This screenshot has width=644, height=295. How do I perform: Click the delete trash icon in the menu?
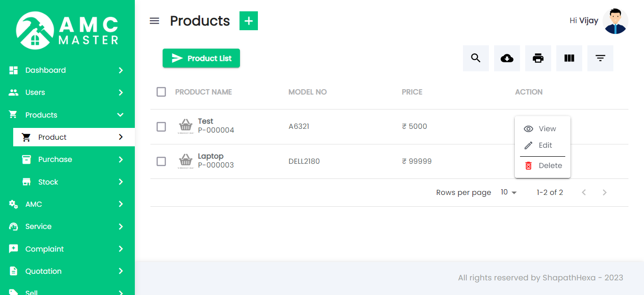pyautogui.click(x=528, y=165)
